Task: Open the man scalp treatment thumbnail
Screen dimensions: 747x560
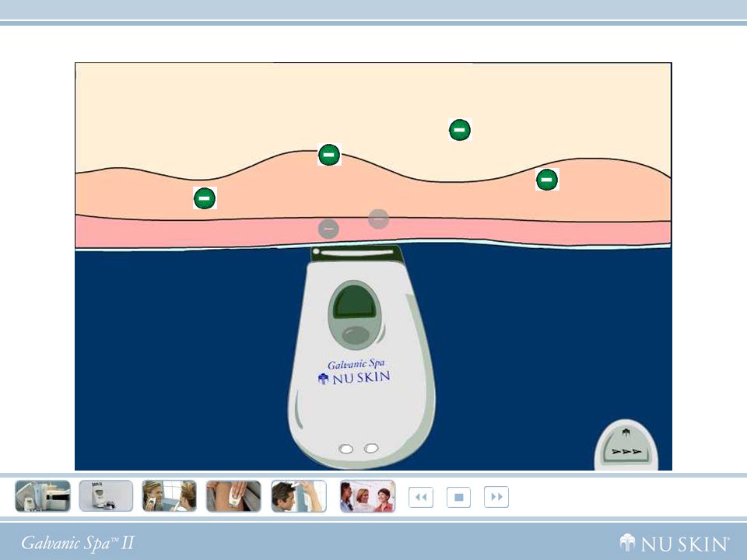Action: (299, 496)
